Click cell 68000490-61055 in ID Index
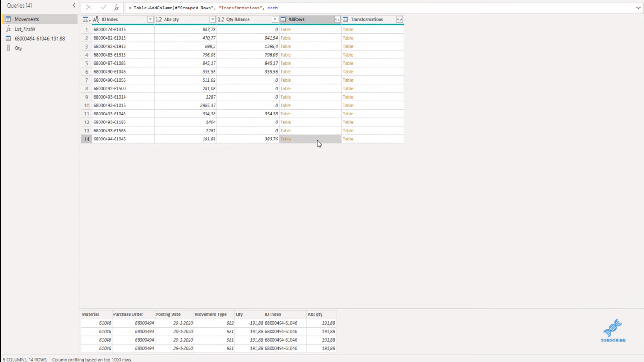 pos(123,80)
